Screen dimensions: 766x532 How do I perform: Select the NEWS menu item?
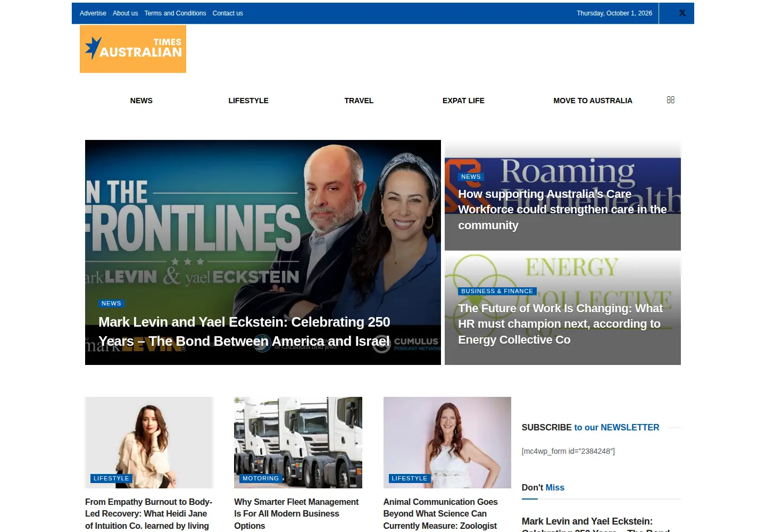coord(141,101)
